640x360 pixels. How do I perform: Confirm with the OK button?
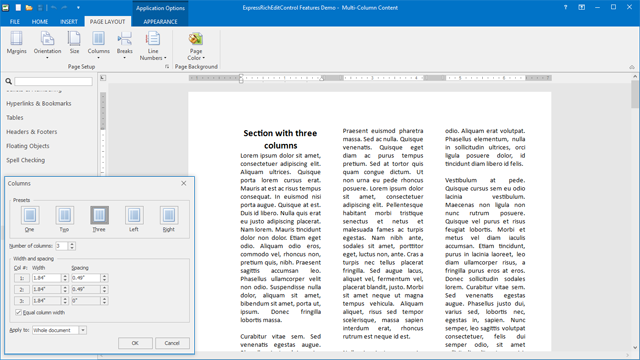(x=135, y=343)
